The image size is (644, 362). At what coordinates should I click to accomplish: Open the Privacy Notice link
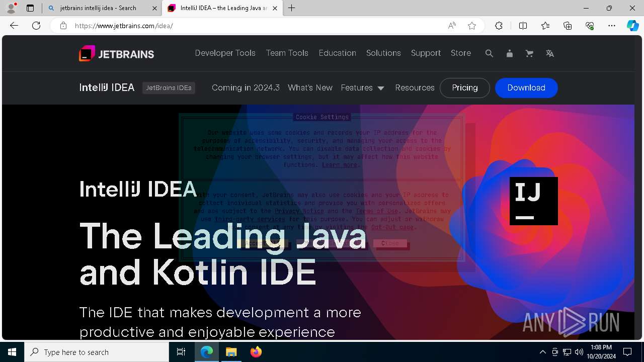[299, 211]
